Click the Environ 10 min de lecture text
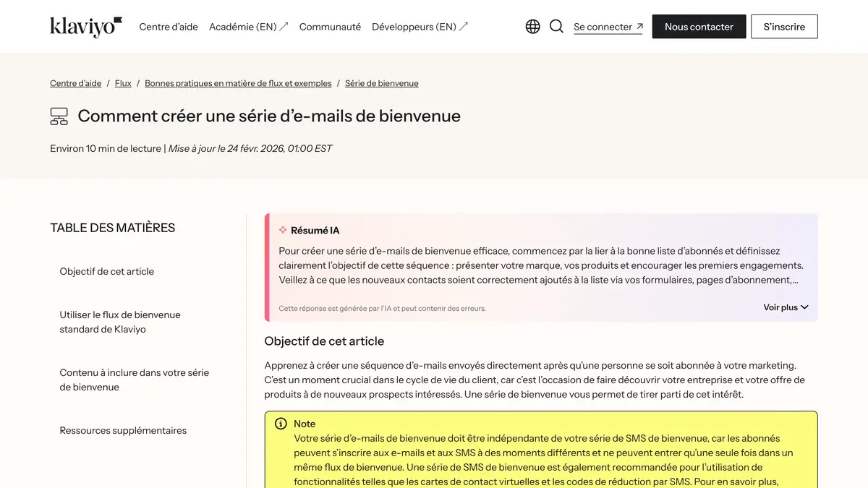Screen dimensions: 868x488 point(106,149)
